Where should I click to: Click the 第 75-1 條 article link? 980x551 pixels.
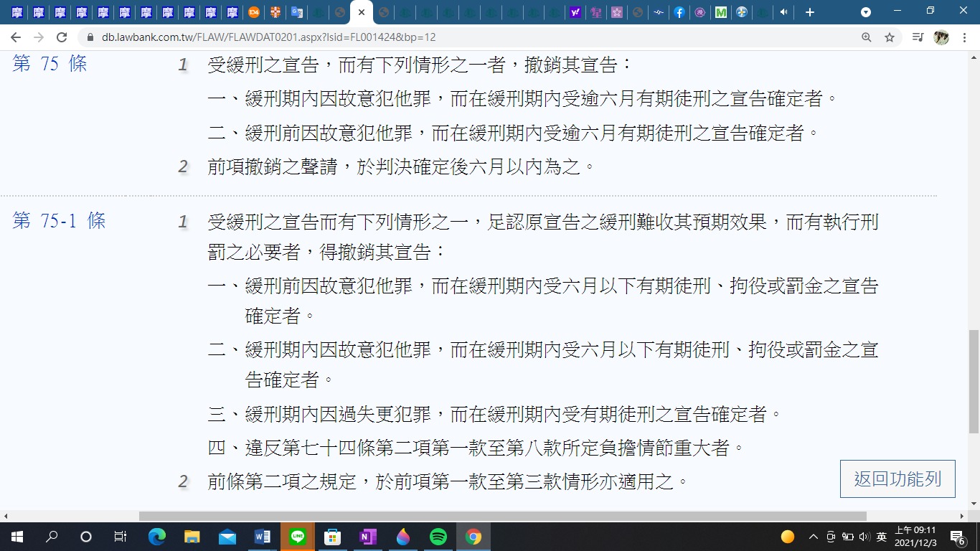(x=59, y=221)
